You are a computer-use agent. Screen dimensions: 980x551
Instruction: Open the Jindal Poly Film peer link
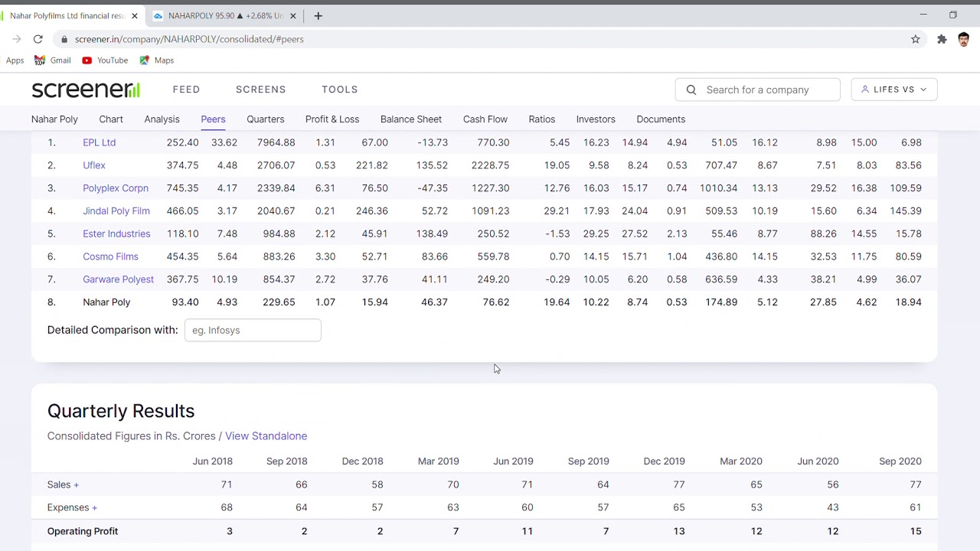pos(116,211)
